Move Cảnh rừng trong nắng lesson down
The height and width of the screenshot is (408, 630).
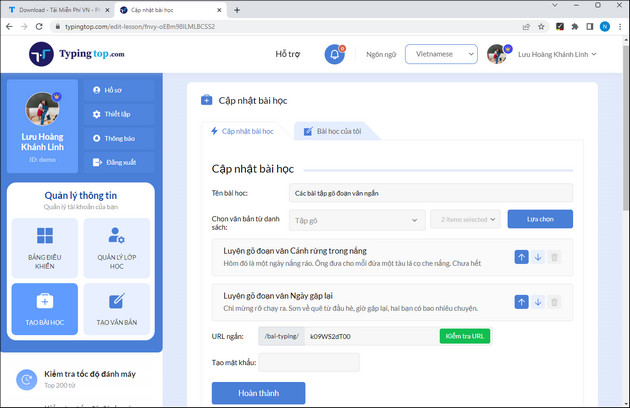[538, 257]
